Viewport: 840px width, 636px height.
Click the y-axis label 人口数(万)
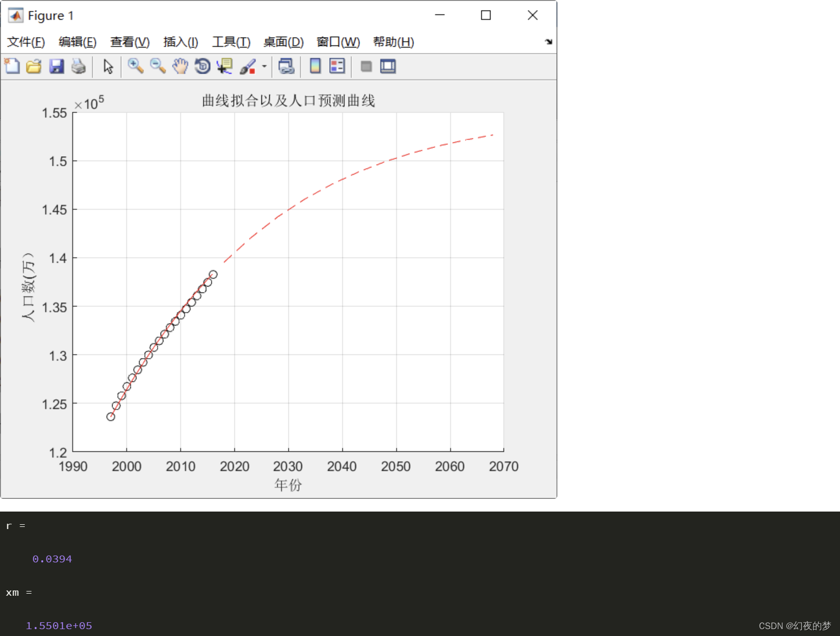(28, 286)
